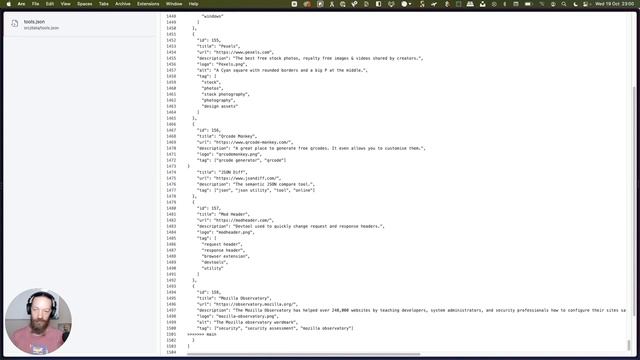The width and height of the screenshot is (640, 360).
Task: Click the file icon beside tools.json
Action: tap(15, 24)
